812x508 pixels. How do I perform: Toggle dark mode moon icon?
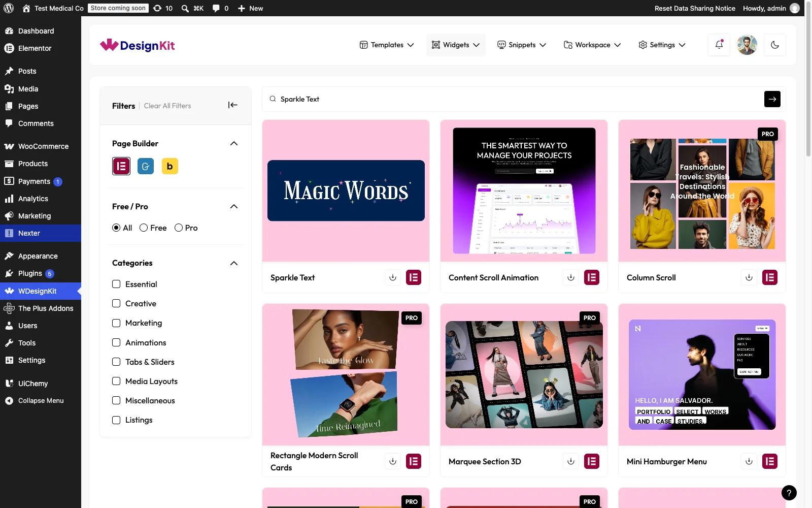[x=775, y=45]
